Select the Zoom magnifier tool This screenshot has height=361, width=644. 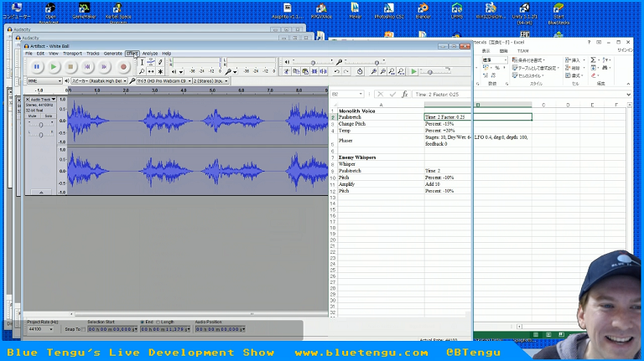142,71
